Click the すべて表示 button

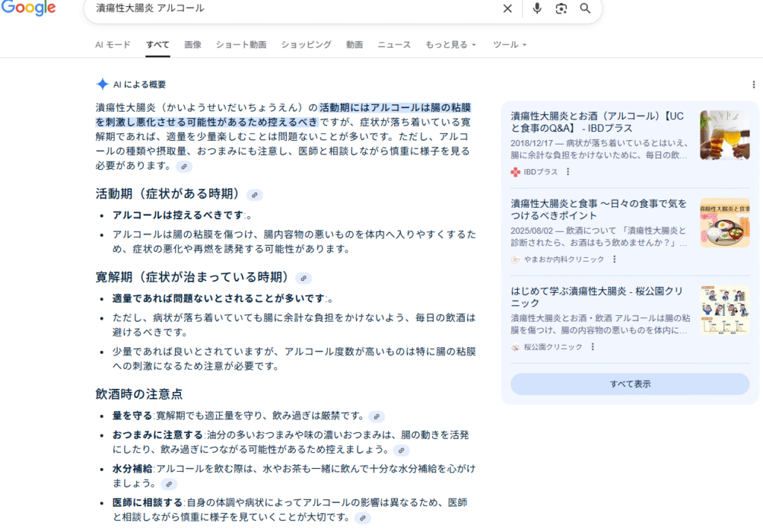[630, 384]
